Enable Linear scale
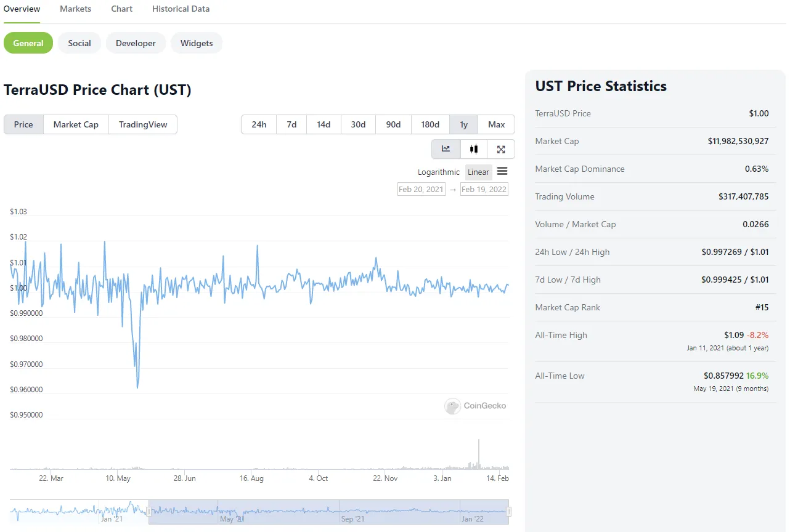 478,172
